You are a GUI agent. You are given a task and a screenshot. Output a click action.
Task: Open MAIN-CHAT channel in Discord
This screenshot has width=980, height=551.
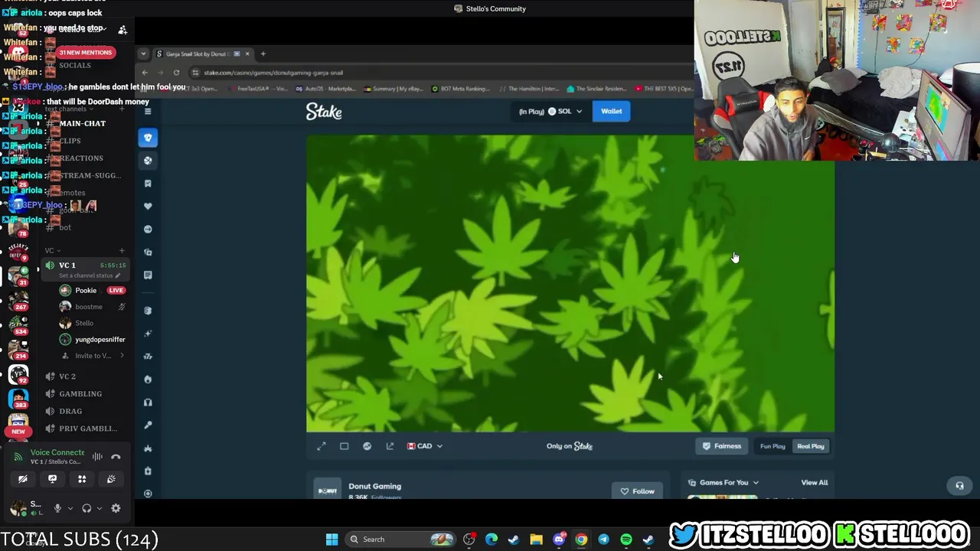coord(83,123)
